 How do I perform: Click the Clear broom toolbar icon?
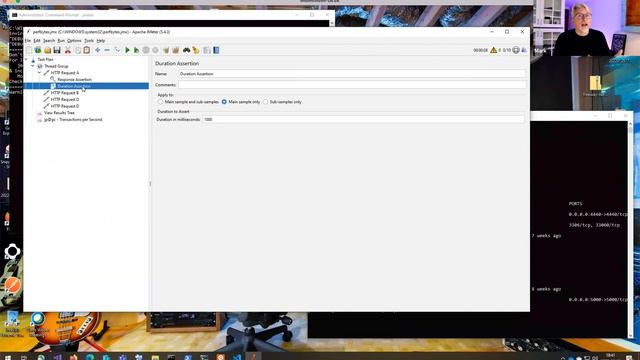pyautogui.click(x=166, y=50)
